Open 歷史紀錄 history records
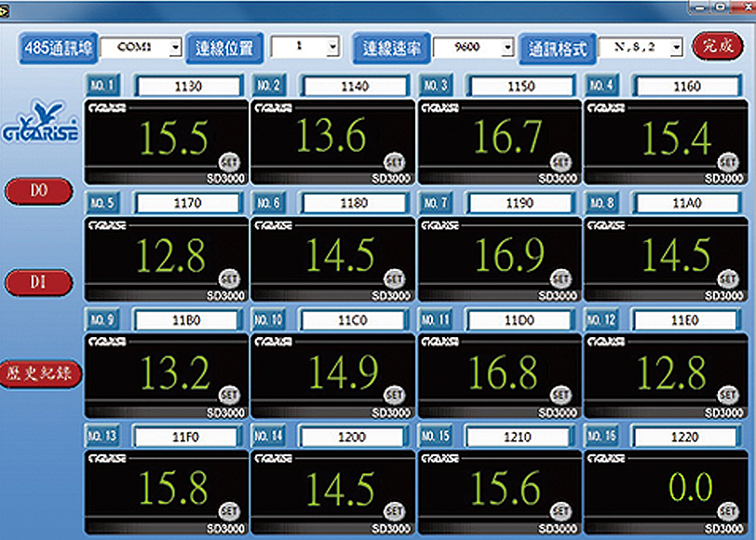This screenshot has width=756, height=540. pyautogui.click(x=40, y=373)
